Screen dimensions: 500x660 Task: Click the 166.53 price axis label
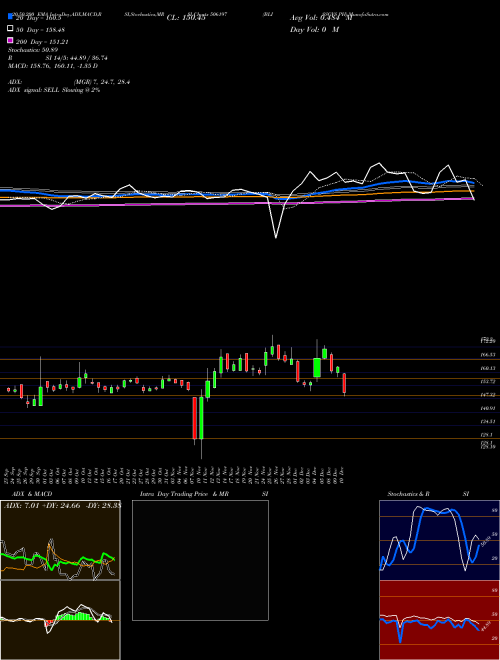[488, 355]
